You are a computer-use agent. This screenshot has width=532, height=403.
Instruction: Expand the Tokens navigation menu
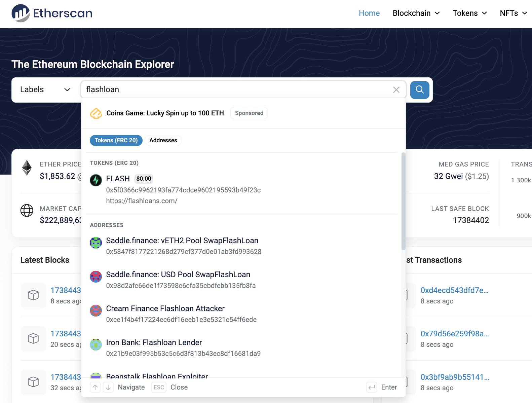[x=470, y=13]
